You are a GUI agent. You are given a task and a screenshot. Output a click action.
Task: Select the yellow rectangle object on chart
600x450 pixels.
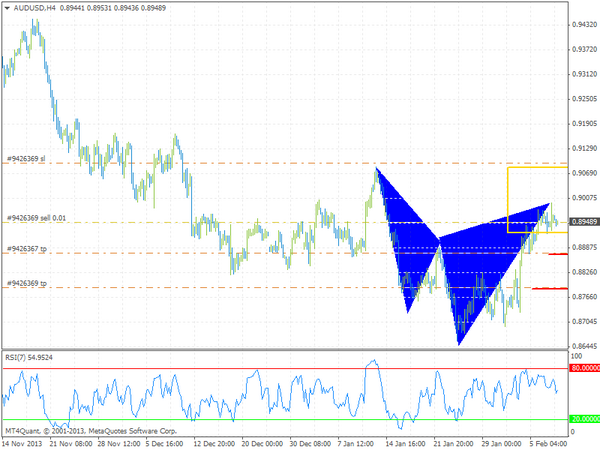click(537, 200)
